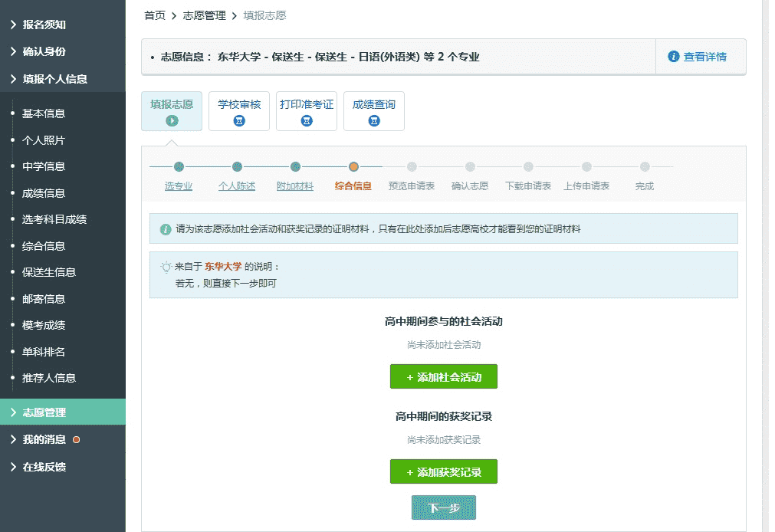Click the hourglass icon under 成绩查询
Image resolution: width=775 pixels, height=532 pixels.
pyautogui.click(x=374, y=120)
